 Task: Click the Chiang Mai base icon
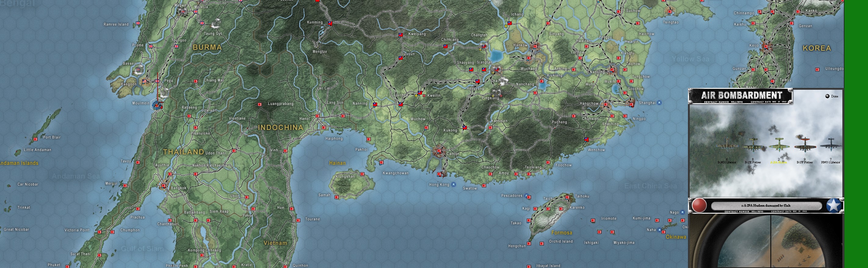pyautogui.click(x=195, y=81)
